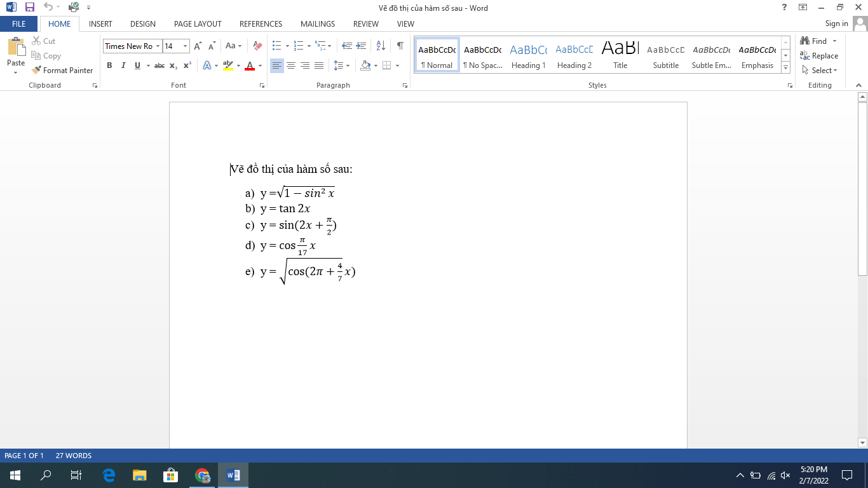Click the Grow Font icon
This screenshot has height=488, width=868.
coord(198,46)
